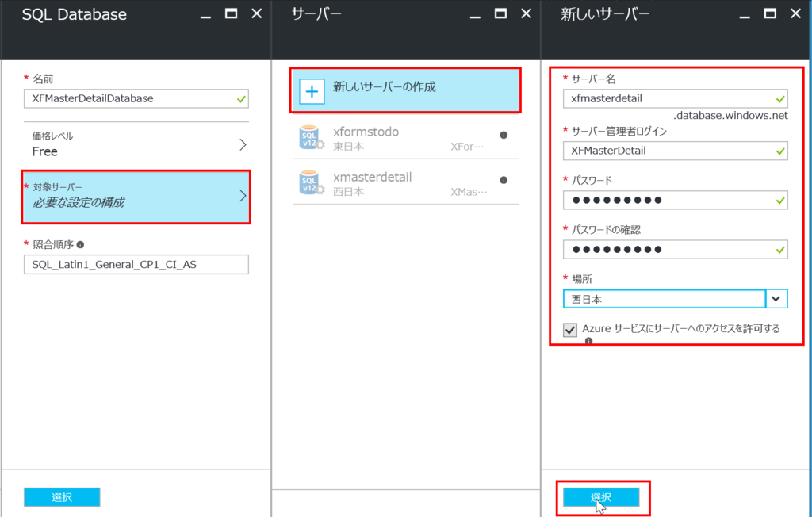Click the .database.windows.net suffix text

730,116
